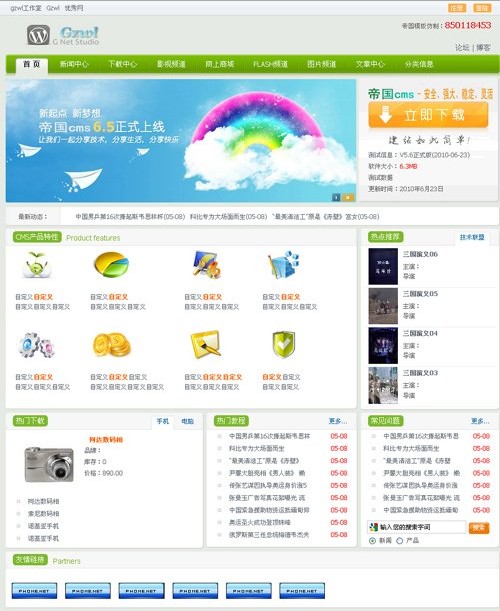Open 索尼数码相 item in download list
The height and width of the screenshot is (611, 500).
(x=43, y=514)
